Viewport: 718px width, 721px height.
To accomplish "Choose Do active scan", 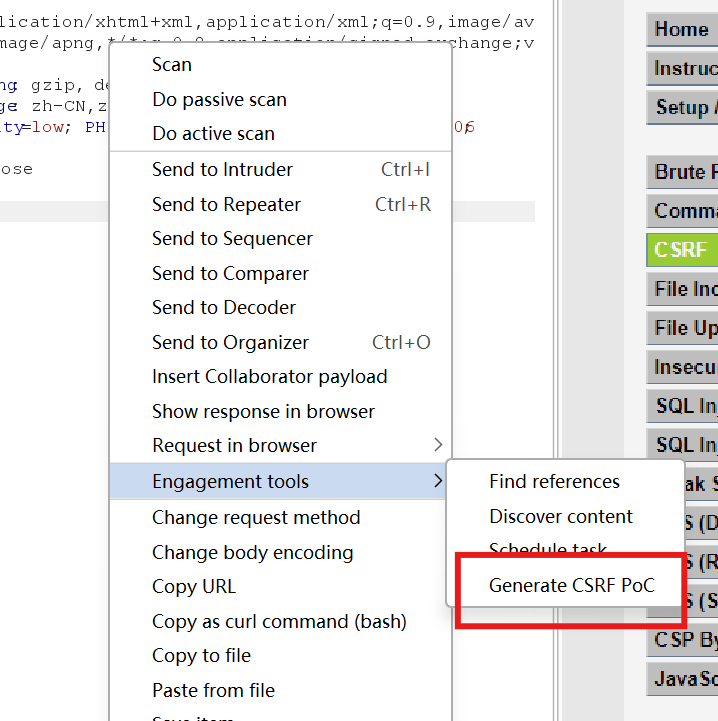I will (x=213, y=134).
